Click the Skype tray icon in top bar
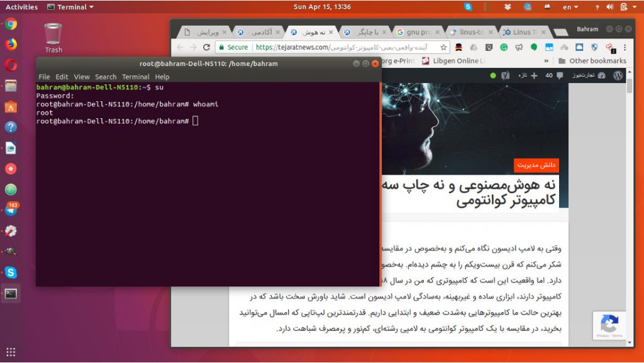This screenshot has height=363, width=644. [x=468, y=6]
